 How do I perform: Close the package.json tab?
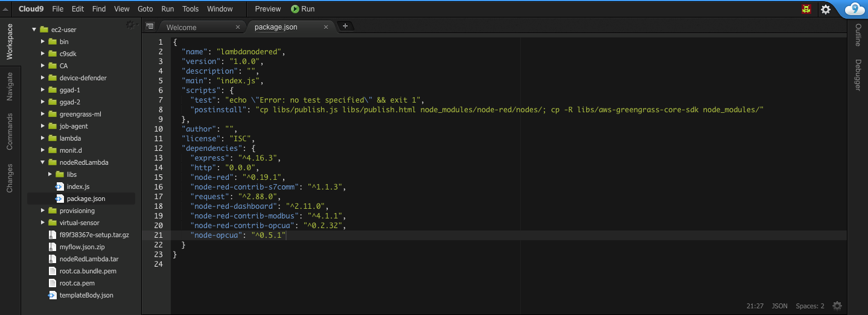(x=326, y=27)
